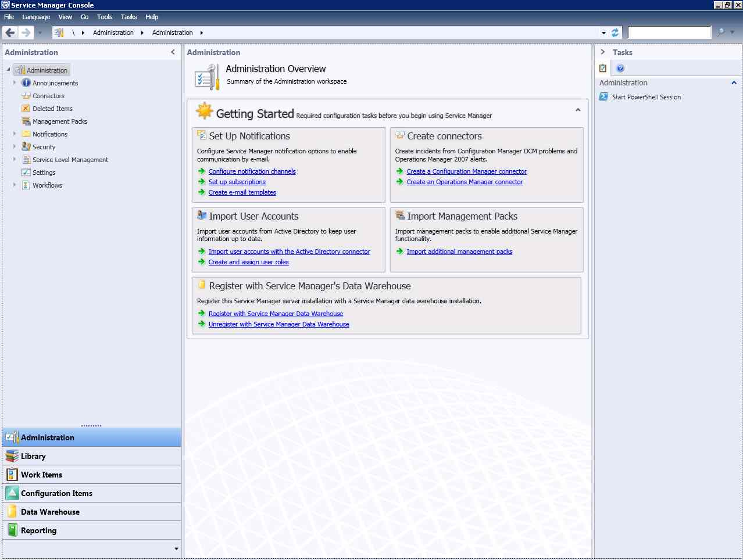The width and height of the screenshot is (743, 560).
Task: Click Start PowerShell Session task text
Action: (x=646, y=97)
